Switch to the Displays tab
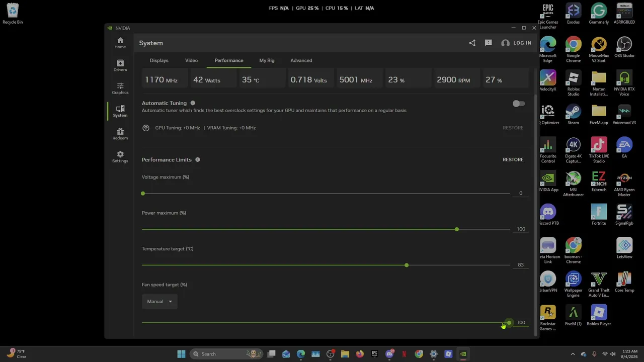Image resolution: width=644 pixels, height=362 pixels. click(x=159, y=60)
